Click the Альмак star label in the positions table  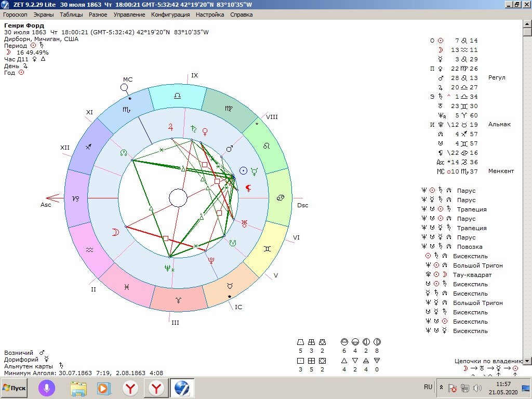coord(499,124)
